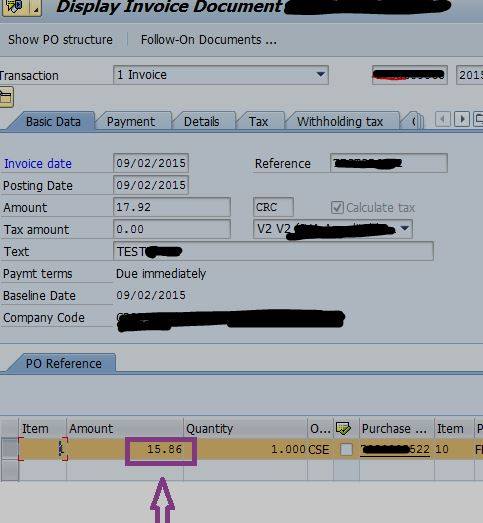
Task: Open the small arrow beside the top-left icon
Action: click(35, 8)
